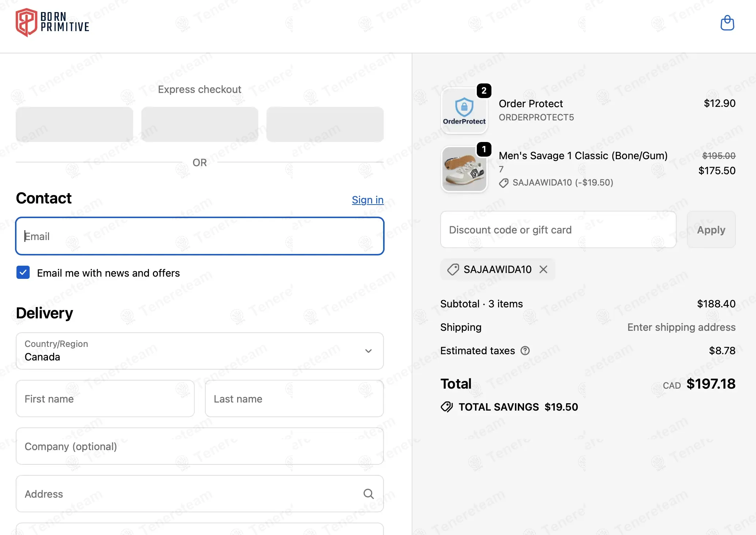Click the third express checkout button
Image resolution: width=756 pixels, height=535 pixels.
pyautogui.click(x=325, y=124)
